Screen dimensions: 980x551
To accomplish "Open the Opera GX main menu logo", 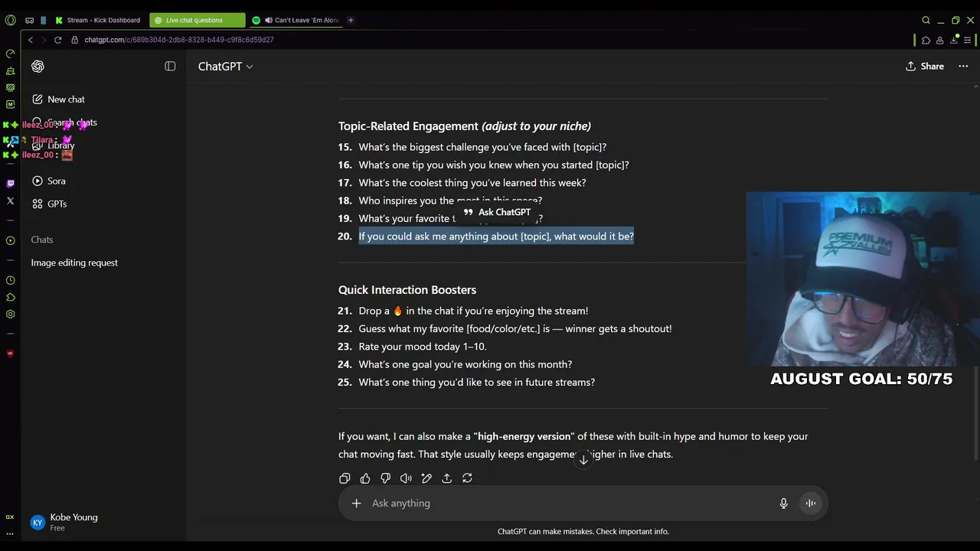I will pyautogui.click(x=10, y=20).
